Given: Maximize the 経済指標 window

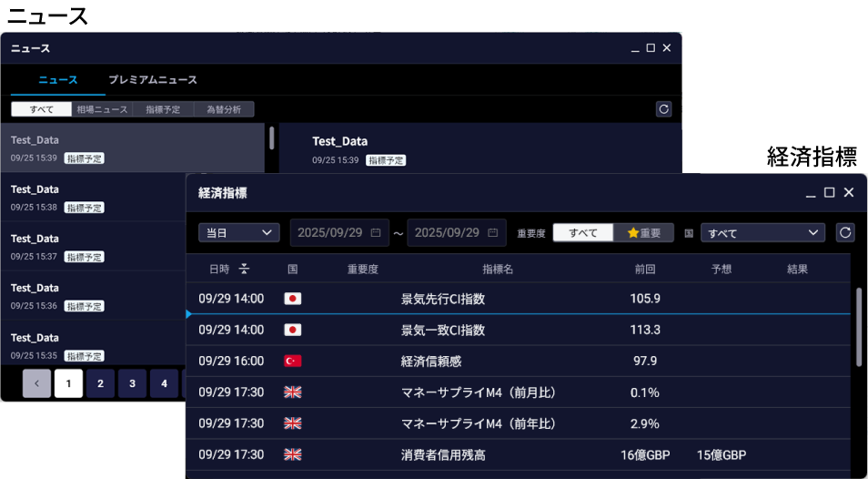Looking at the screenshot, I should click(829, 193).
